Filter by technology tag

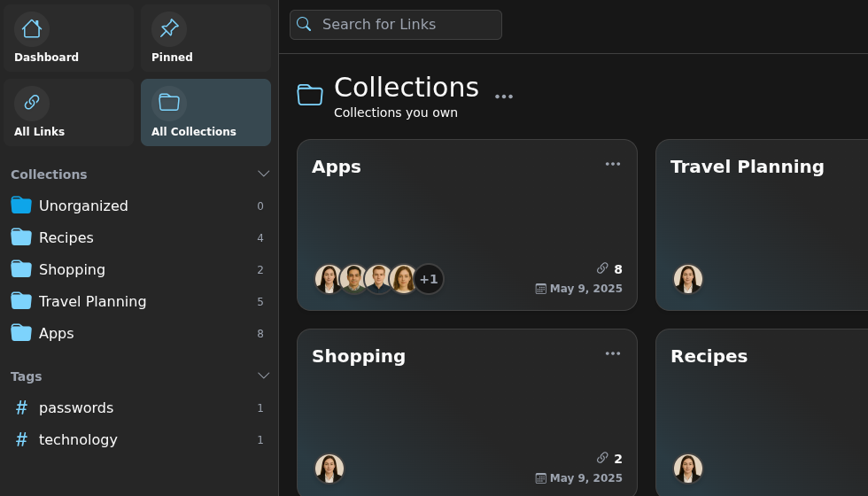point(137,439)
